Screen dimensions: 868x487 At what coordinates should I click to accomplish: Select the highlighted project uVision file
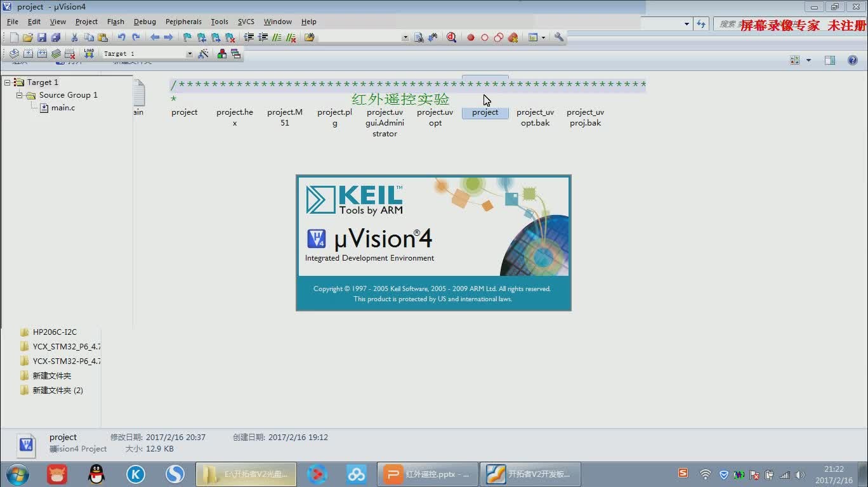tap(485, 112)
